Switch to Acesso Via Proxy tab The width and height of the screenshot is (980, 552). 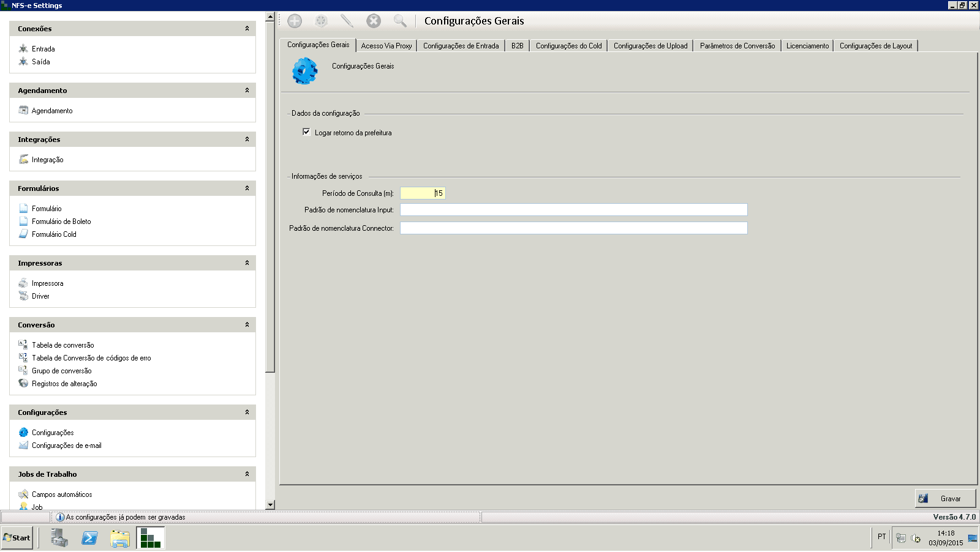[x=386, y=46]
